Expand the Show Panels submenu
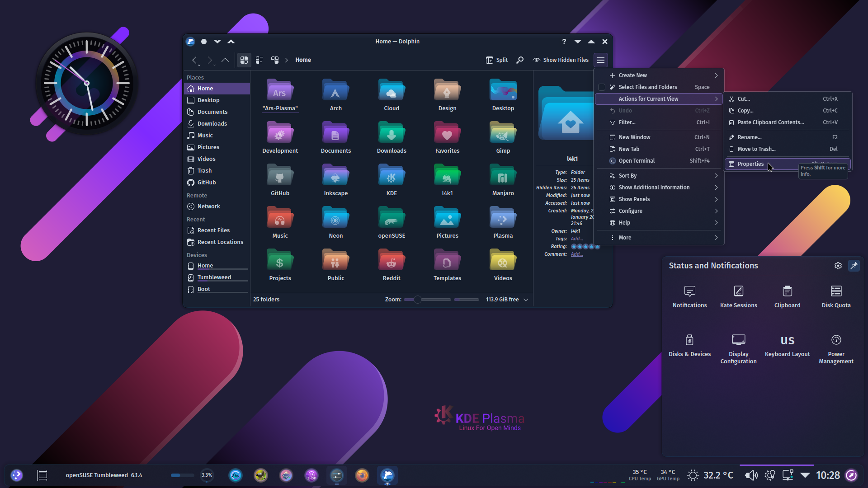 point(659,199)
